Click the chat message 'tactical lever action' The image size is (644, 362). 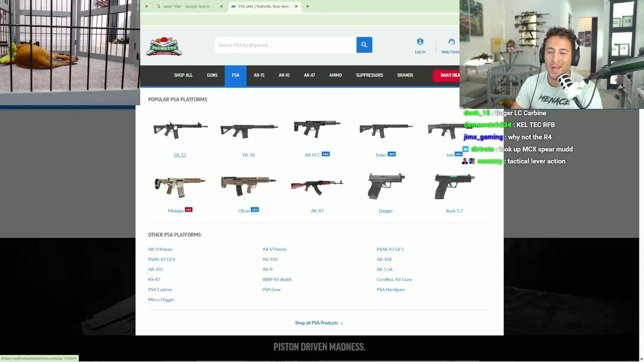click(536, 161)
